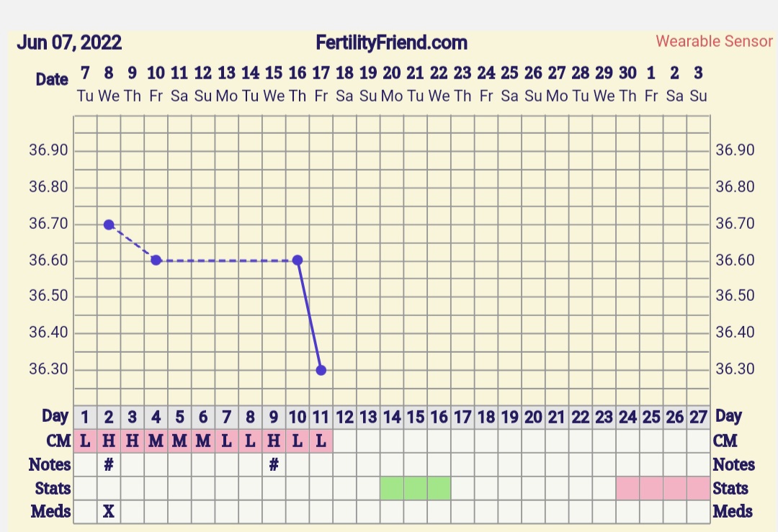Open the FertilityFriend.com link
The height and width of the screenshot is (532, 778).
point(391,43)
